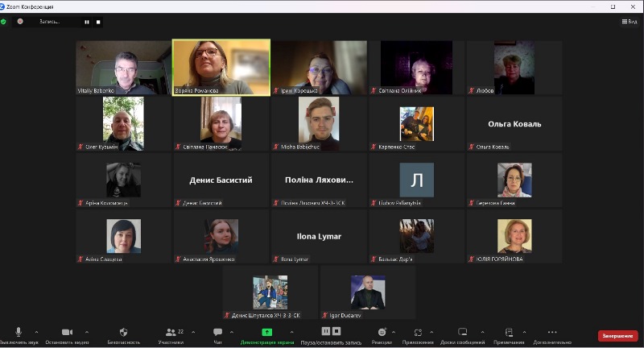
Task: Expand arrow next to Participants
Action: tap(193, 332)
